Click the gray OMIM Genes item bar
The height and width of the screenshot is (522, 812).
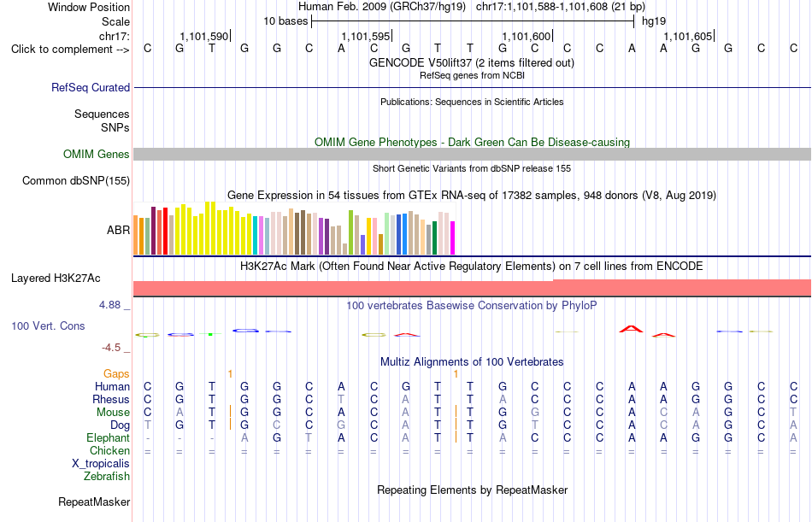473,154
